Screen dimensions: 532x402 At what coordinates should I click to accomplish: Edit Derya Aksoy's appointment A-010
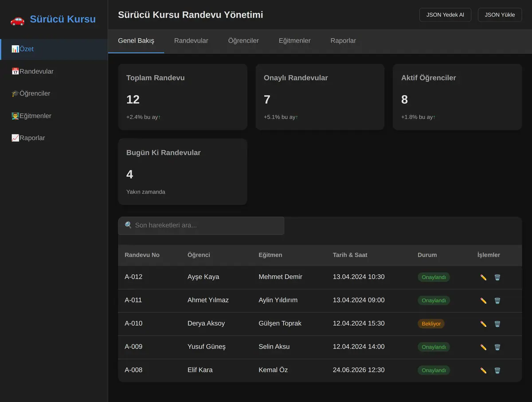coord(483,324)
